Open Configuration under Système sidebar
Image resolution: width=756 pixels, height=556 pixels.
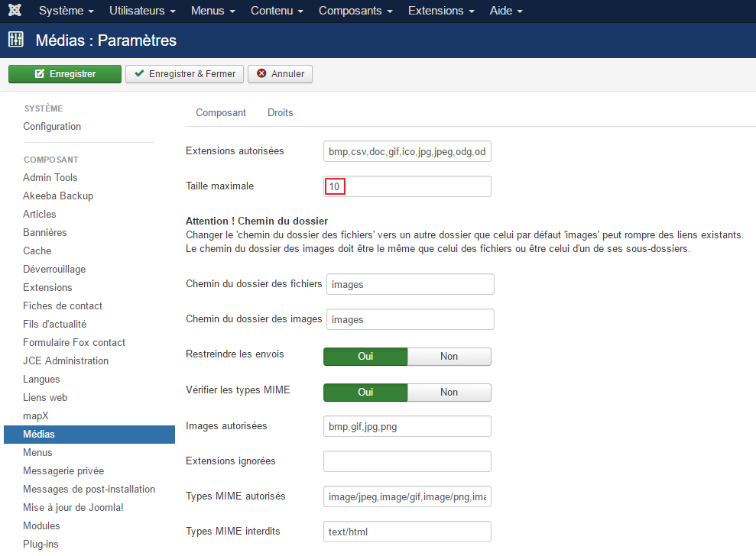point(52,127)
